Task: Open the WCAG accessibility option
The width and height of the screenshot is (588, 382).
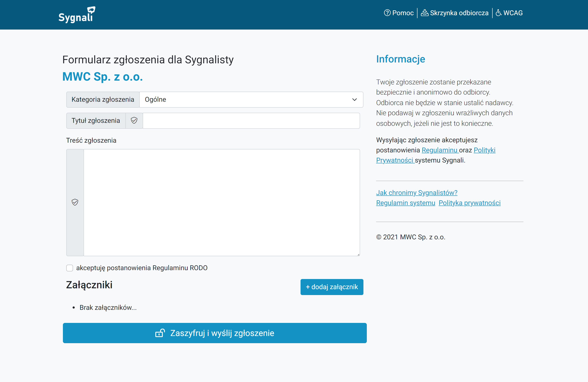Action: coord(513,13)
